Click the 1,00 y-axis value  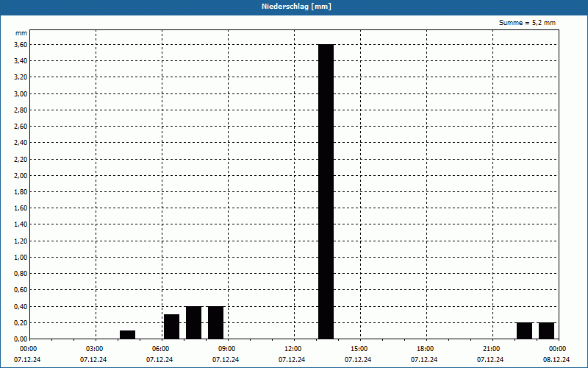click(21, 257)
